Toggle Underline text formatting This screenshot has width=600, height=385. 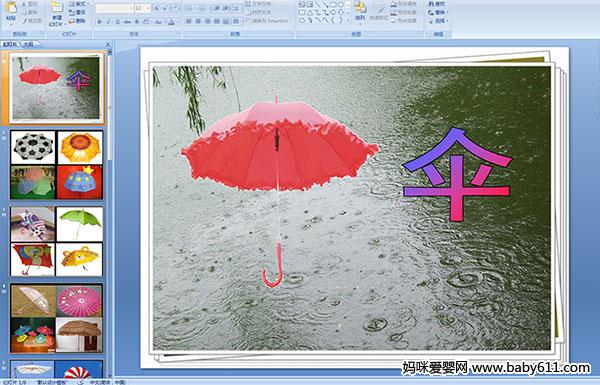117,22
